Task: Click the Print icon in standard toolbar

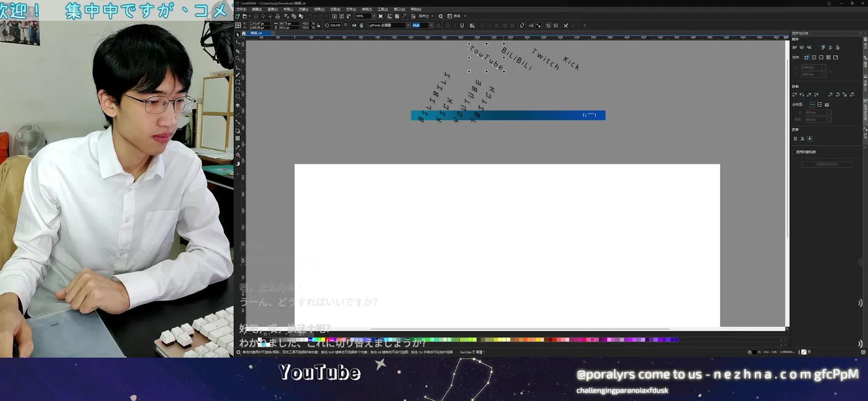Action: tap(278, 16)
